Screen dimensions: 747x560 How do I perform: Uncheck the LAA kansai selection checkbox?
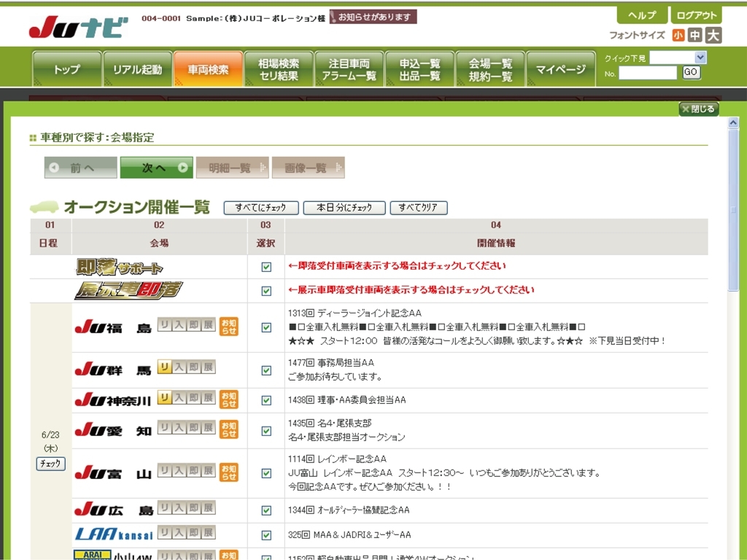click(x=266, y=535)
